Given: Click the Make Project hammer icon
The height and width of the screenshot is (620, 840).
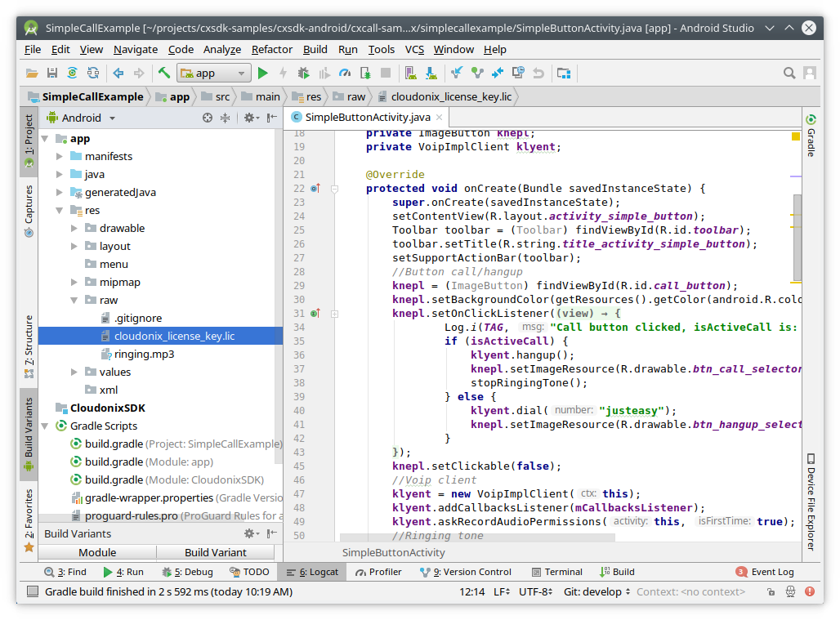Looking at the screenshot, I should click(163, 73).
